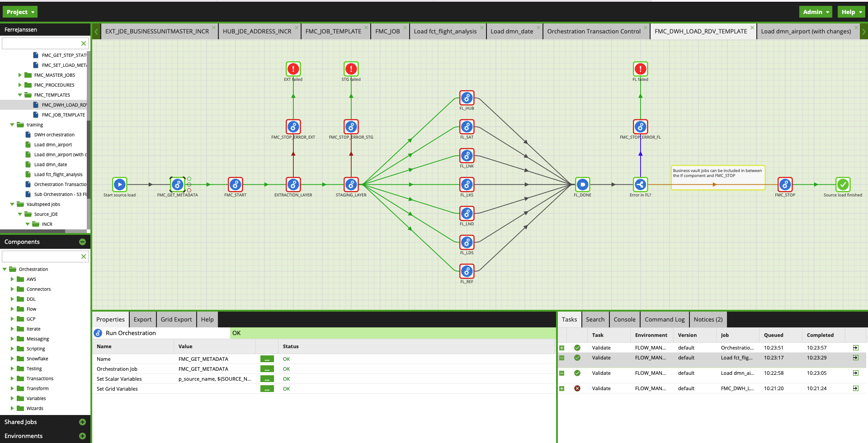This screenshot has width=868, height=443.
Task: Click the components search input field
Action: [x=41, y=256]
